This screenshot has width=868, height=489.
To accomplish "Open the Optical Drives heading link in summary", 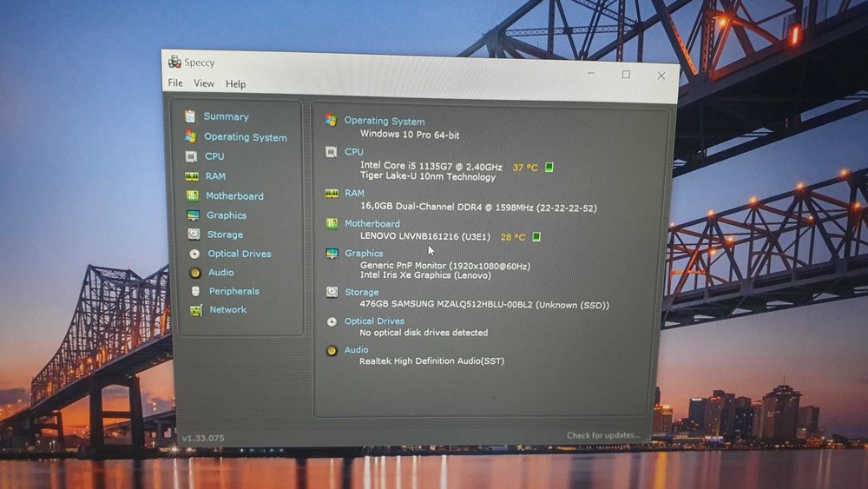I will pos(374,321).
